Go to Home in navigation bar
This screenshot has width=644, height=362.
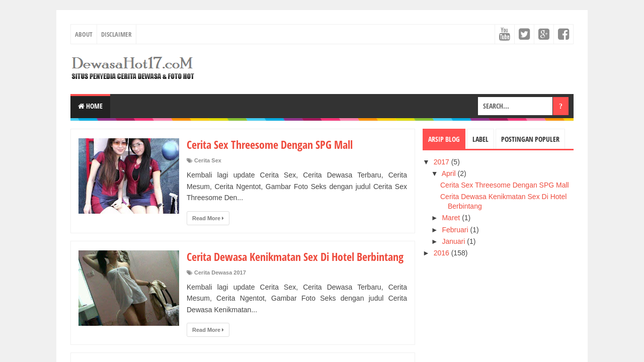coord(90,106)
